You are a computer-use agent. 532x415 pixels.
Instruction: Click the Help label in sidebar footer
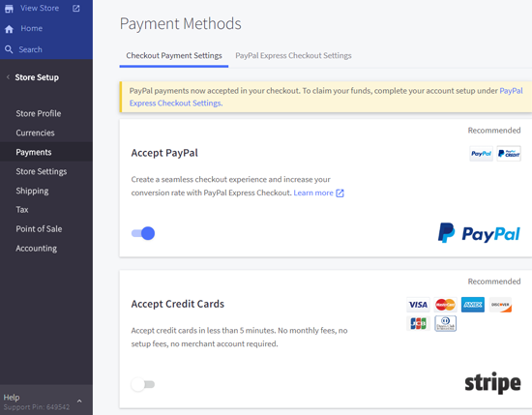coord(12,397)
